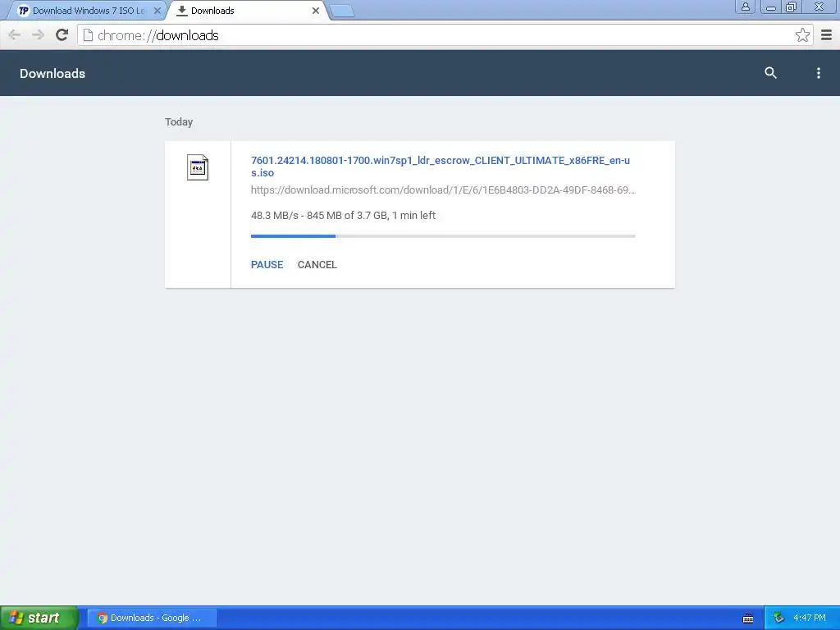Select Downloads - Google taskbar button
Image resolution: width=840 pixels, height=630 pixels.
coord(152,619)
